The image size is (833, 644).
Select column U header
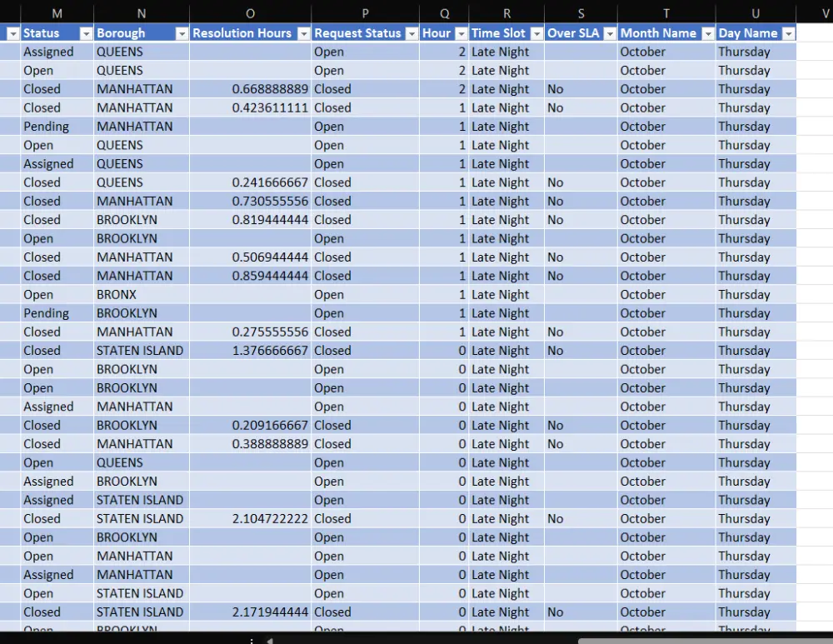point(756,14)
